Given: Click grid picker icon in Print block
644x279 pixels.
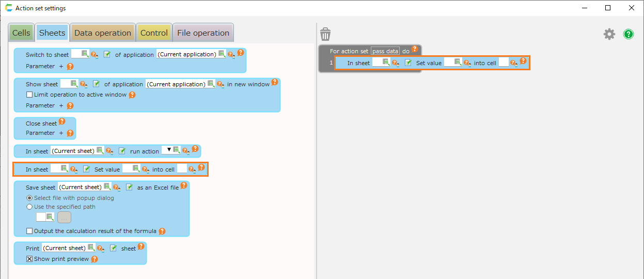Looking at the screenshot, I should click(x=91, y=248).
